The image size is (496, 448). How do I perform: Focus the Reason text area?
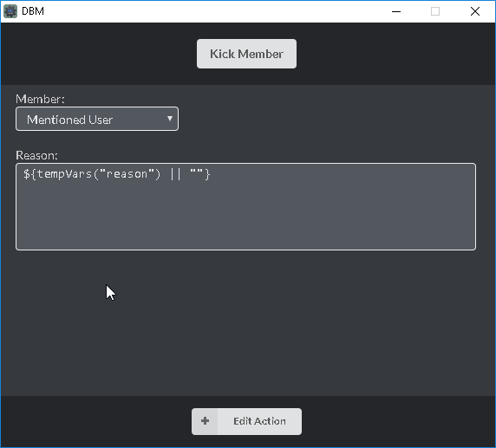click(x=245, y=207)
